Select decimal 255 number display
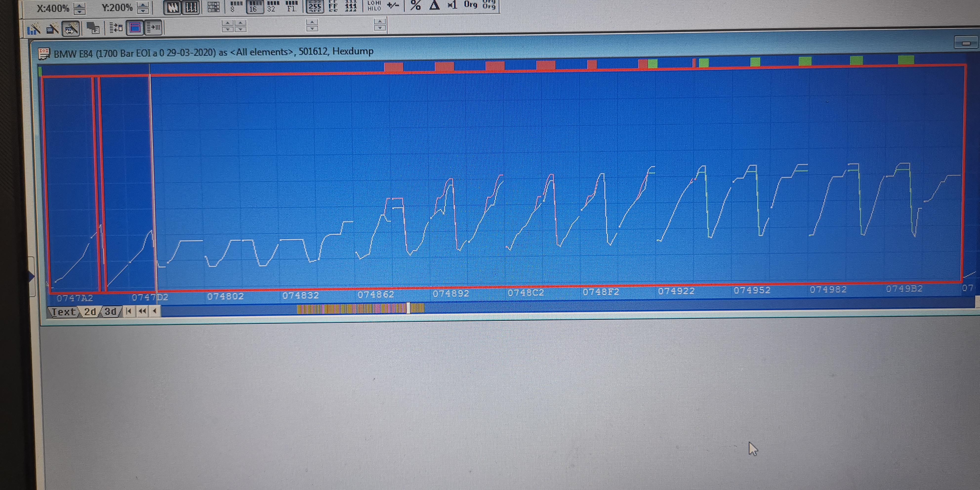Image resolution: width=980 pixels, height=490 pixels. coord(315,6)
